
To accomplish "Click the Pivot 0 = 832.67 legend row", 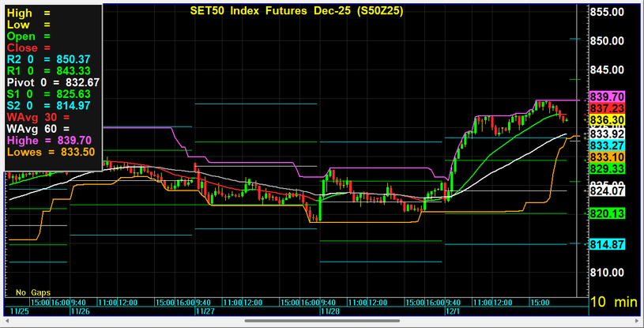I will [53, 82].
